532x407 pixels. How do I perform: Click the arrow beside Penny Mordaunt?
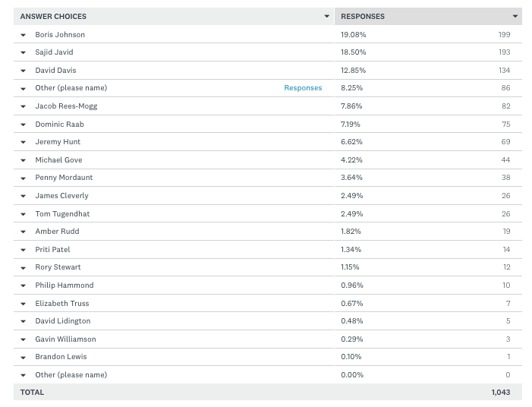(24, 178)
